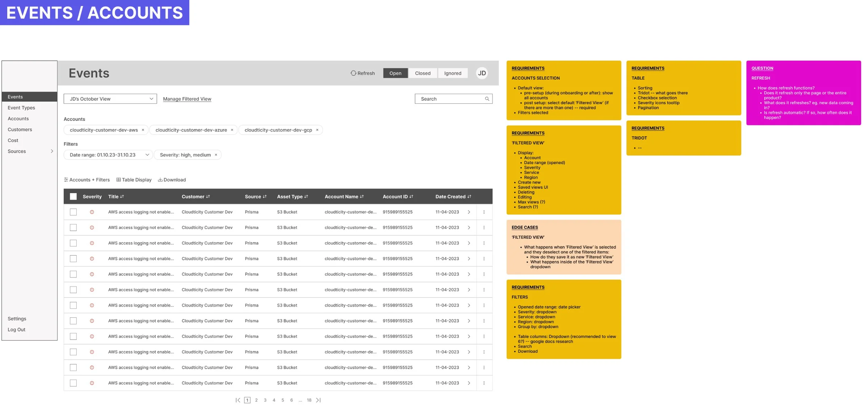Open three-dot menu of second event row
The image size is (868, 407).
[x=484, y=228]
